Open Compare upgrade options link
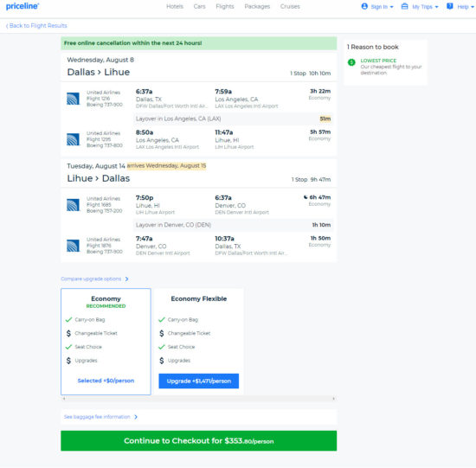476x468 pixels. click(x=91, y=279)
